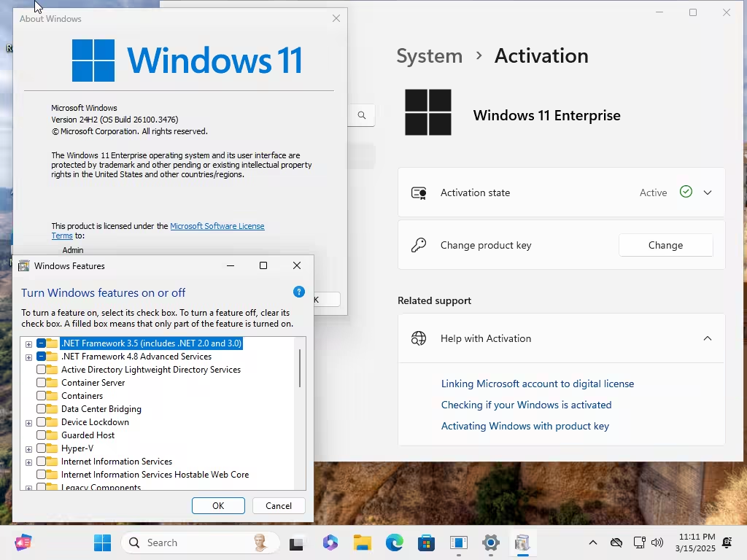Enable the Containers feature checkbox

[x=41, y=396]
